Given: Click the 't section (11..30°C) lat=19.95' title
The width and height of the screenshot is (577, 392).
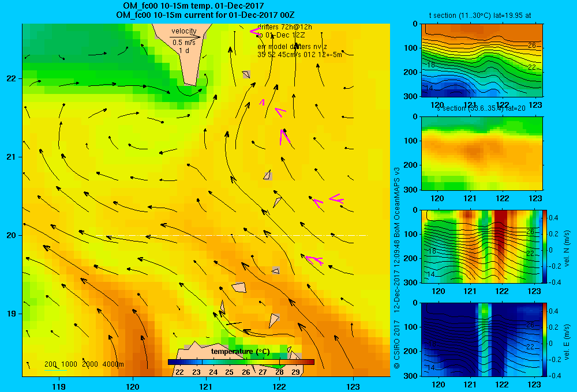Looking at the screenshot, I should click(480, 16).
